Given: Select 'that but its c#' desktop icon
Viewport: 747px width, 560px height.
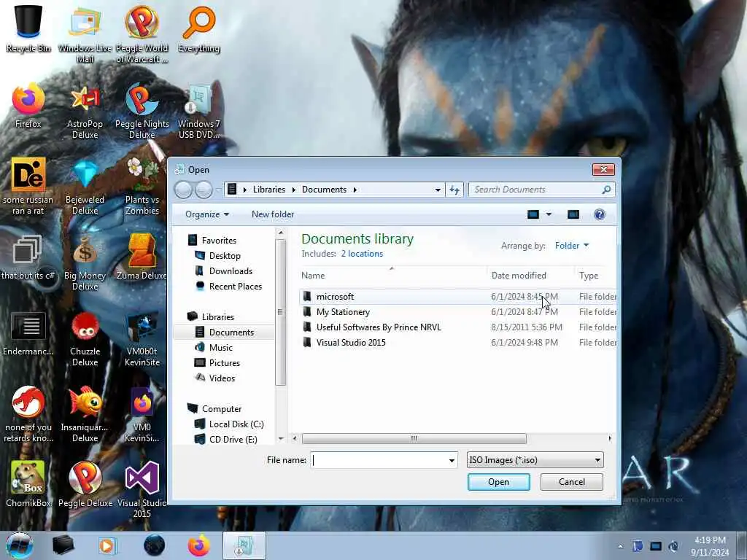Looking at the screenshot, I should (28, 257).
